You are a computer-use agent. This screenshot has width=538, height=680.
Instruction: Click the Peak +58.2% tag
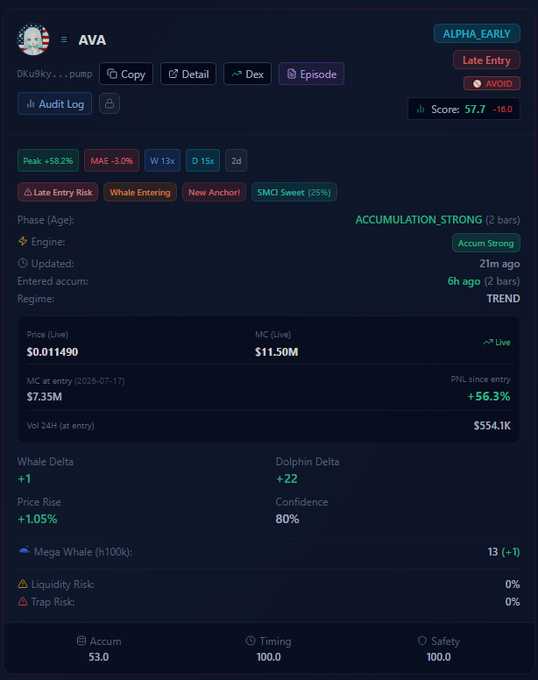(48, 160)
